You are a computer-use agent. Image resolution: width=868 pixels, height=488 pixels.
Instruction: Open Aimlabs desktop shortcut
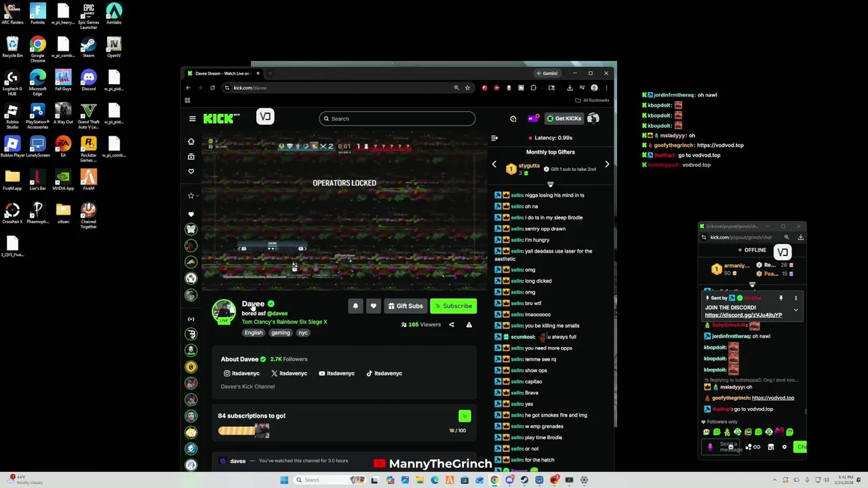point(114,14)
